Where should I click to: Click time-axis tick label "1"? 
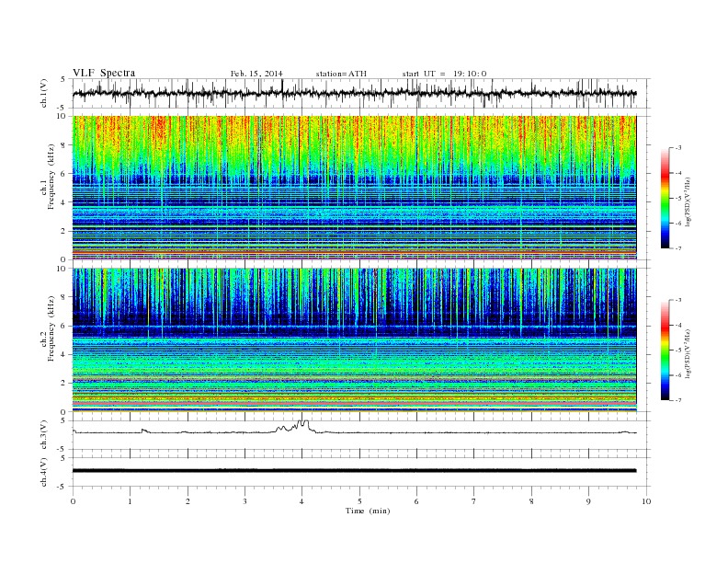[131, 501]
